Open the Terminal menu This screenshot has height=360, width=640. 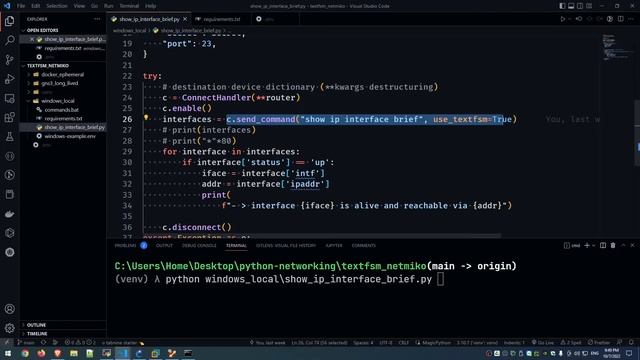tap(129, 6)
